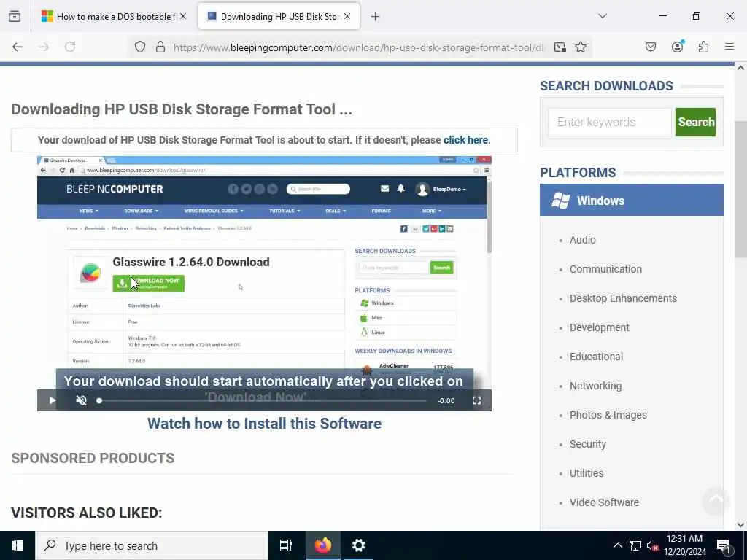Close the 'How to make a DOS bootable' tab

[183, 16]
